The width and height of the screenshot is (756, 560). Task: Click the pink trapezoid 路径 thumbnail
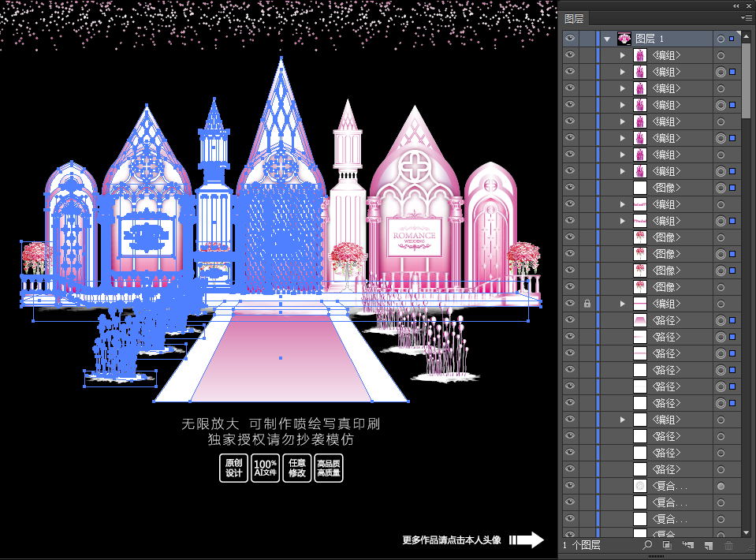point(640,320)
